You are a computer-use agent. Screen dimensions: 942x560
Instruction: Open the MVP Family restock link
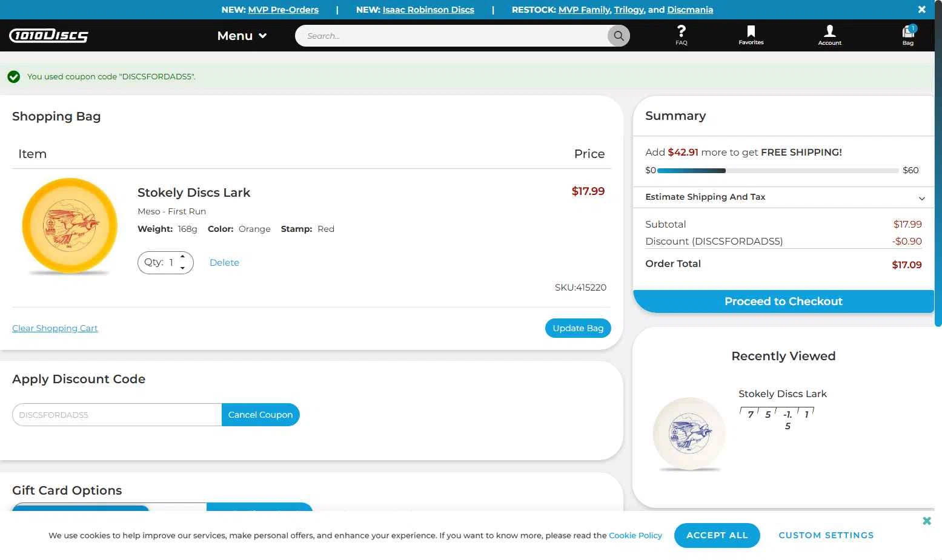point(584,10)
